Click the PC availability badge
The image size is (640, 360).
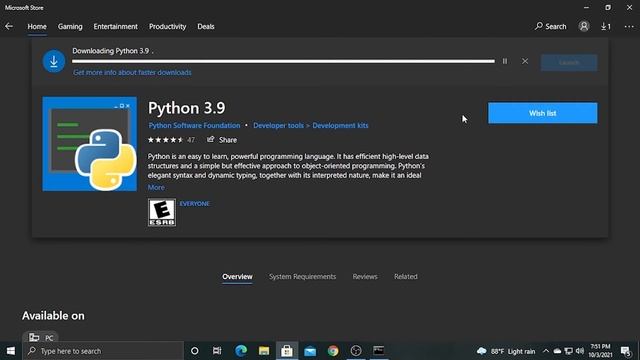41,338
